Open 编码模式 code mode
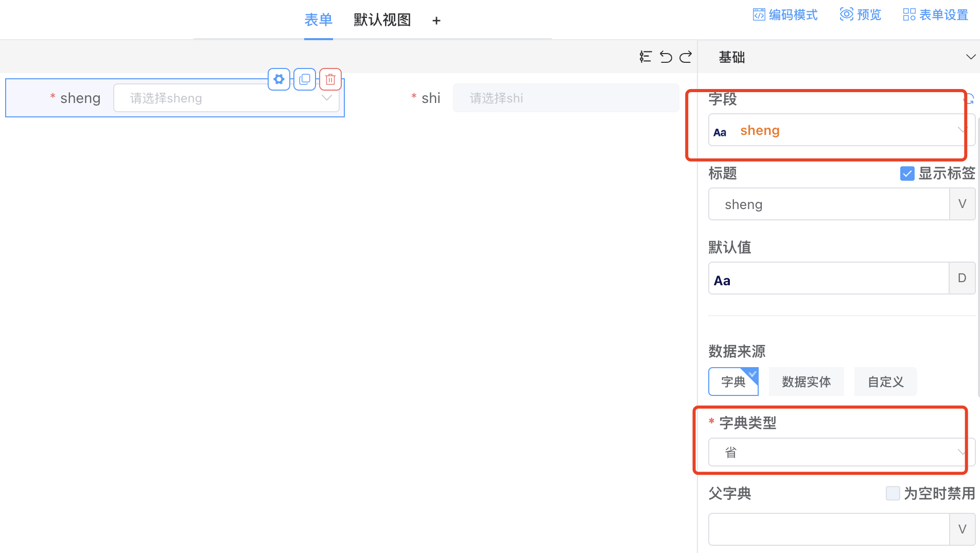Image resolution: width=980 pixels, height=553 pixels. pos(785,15)
